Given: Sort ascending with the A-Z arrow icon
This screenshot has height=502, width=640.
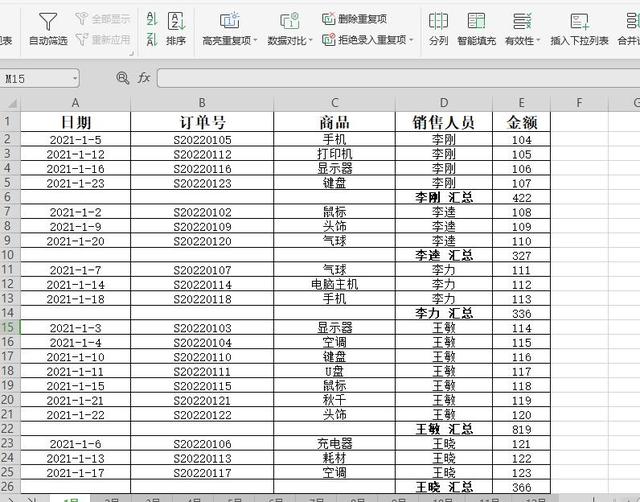Looking at the screenshot, I should [151, 19].
